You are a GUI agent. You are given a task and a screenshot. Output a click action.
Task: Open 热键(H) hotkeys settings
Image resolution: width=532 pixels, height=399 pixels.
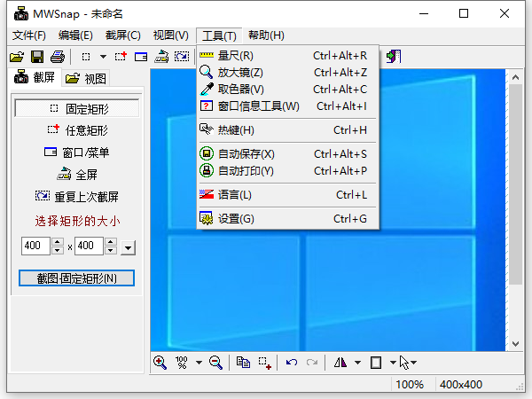(287, 130)
